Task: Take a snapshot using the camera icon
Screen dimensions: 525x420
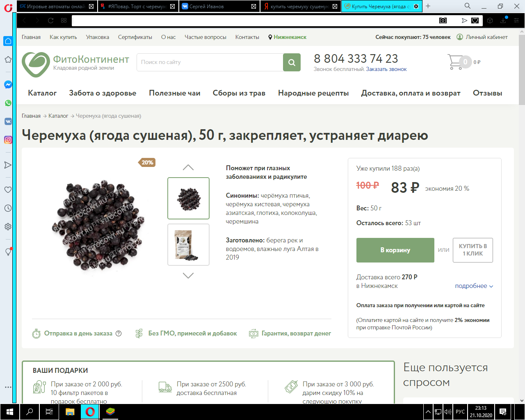Action: click(443, 21)
